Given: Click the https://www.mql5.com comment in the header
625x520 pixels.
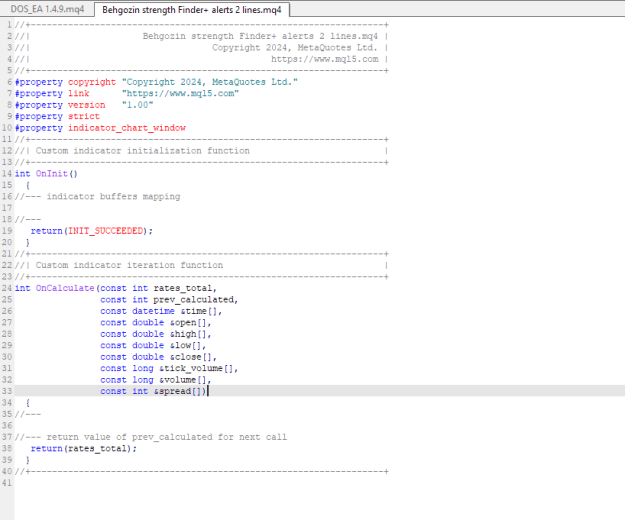Looking at the screenshot, I should pos(324,59).
